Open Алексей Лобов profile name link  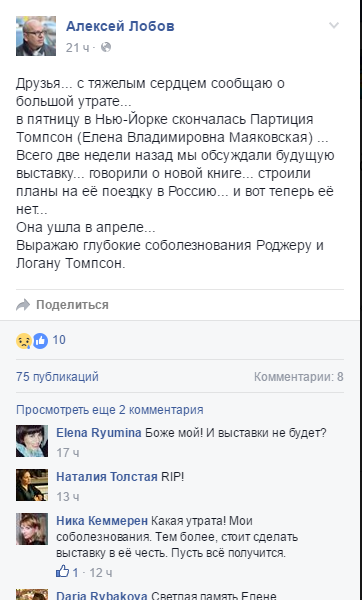[120, 26]
